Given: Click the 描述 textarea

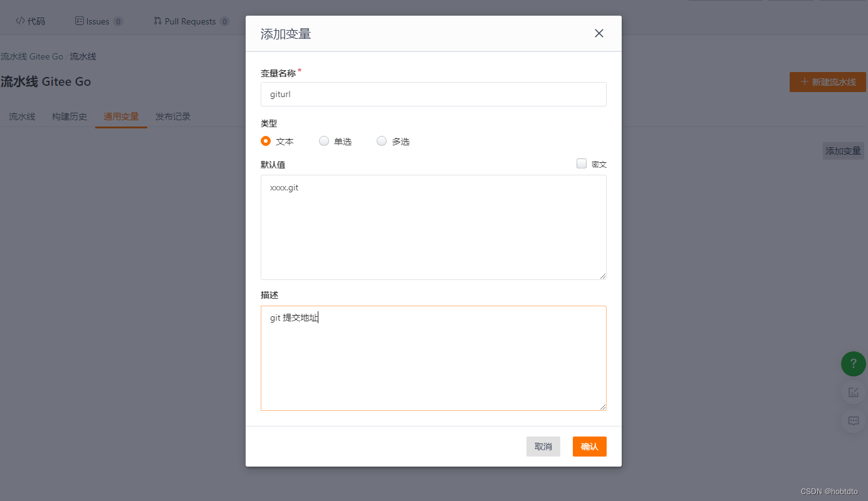Looking at the screenshot, I should [434, 358].
